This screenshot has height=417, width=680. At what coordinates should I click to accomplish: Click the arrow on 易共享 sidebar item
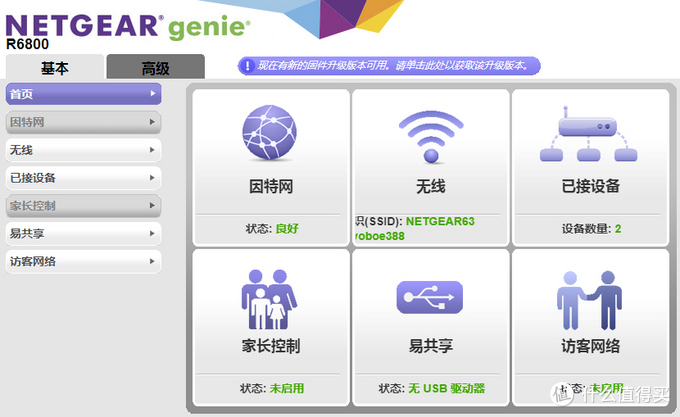pyautogui.click(x=152, y=233)
